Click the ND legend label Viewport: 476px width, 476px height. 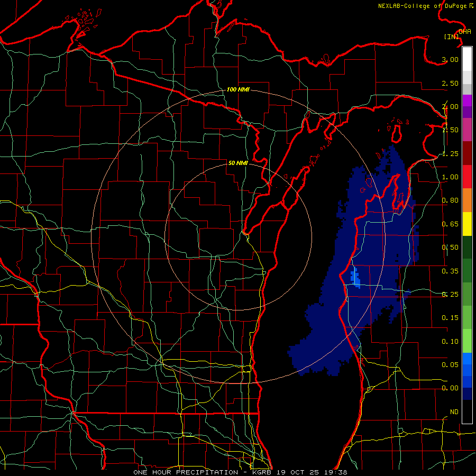(454, 412)
